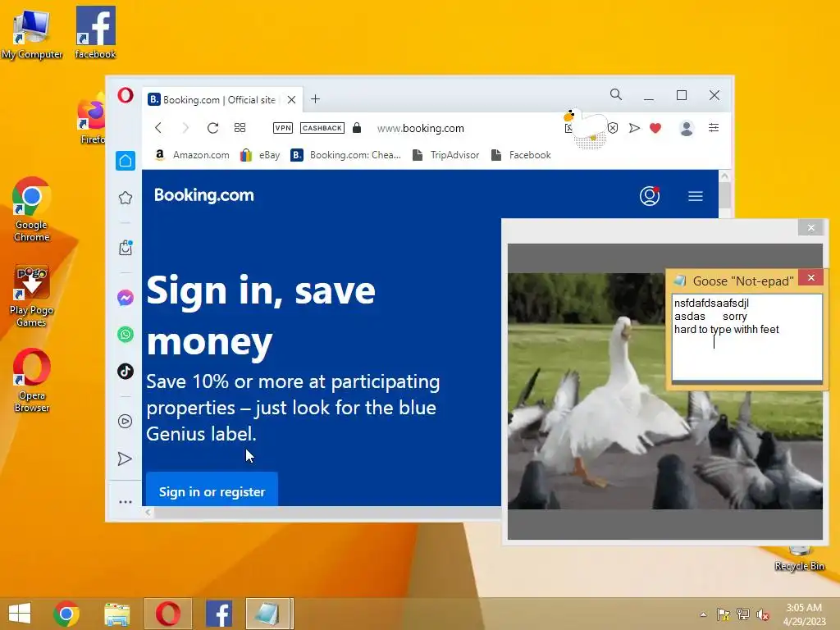
Task: Open WhatsApp in Opera sidebar
Action: pyautogui.click(x=126, y=335)
